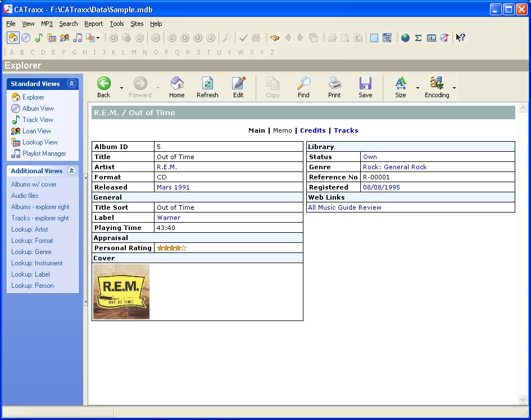
Task: Open the Report menu
Action: [x=93, y=24]
